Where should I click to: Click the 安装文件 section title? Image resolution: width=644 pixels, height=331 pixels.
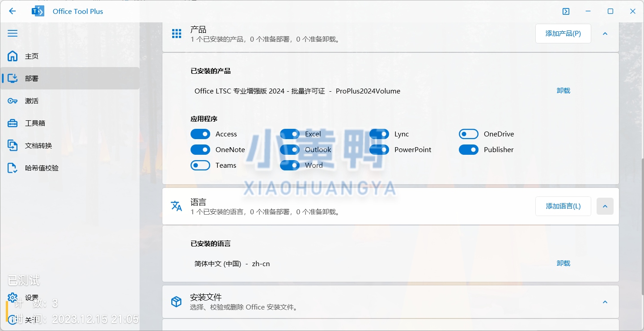[206, 297]
